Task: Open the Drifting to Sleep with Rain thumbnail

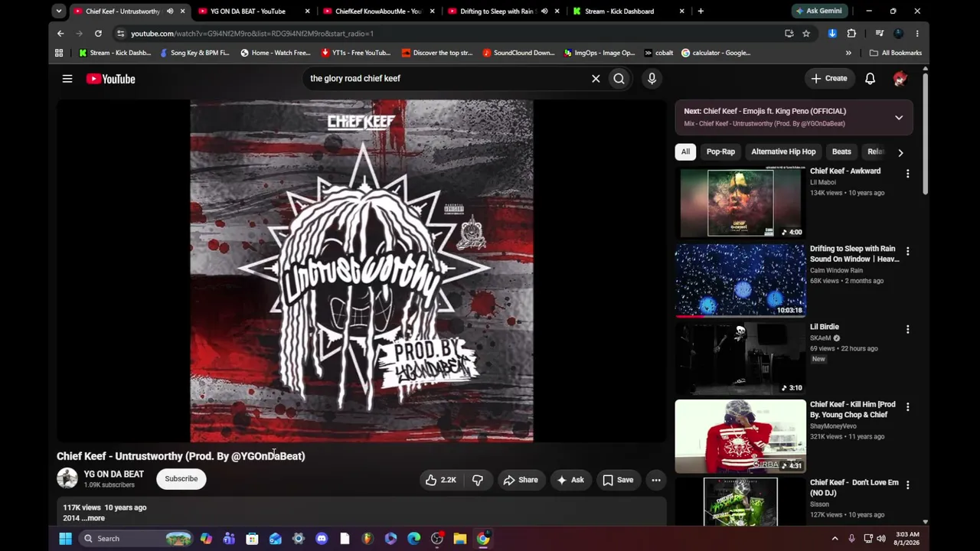Action: pos(740,280)
